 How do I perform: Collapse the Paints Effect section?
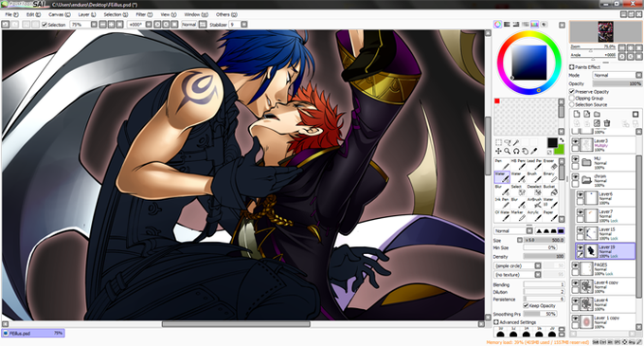point(572,67)
